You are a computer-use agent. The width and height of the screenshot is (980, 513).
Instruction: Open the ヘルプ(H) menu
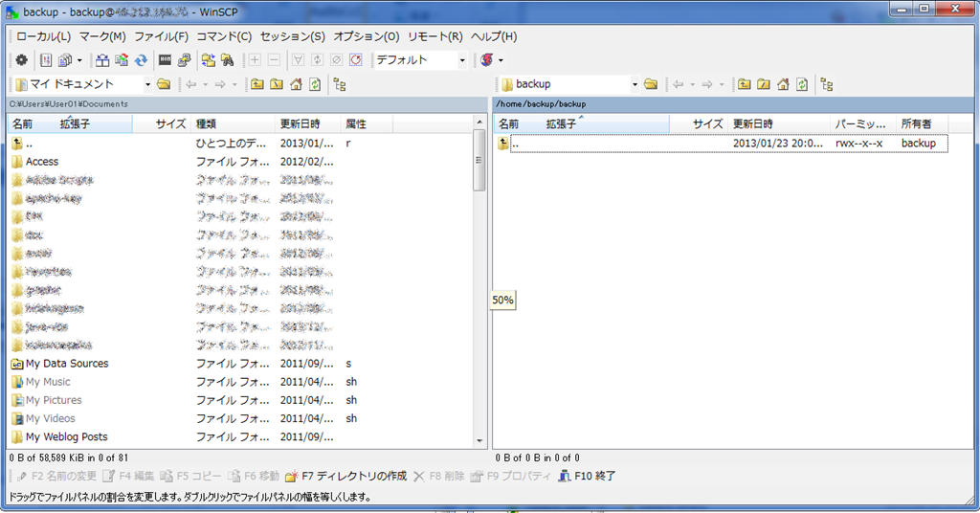point(494,36)
